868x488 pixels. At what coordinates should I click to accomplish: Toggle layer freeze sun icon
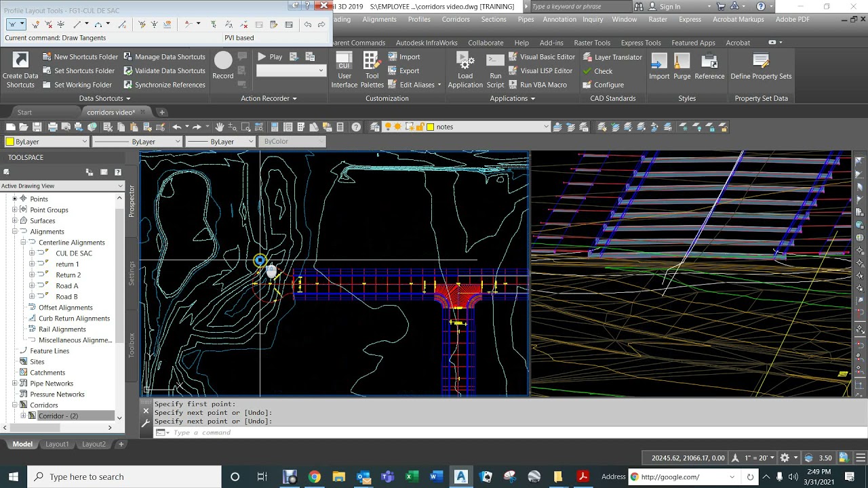click(x=397, y=127)
